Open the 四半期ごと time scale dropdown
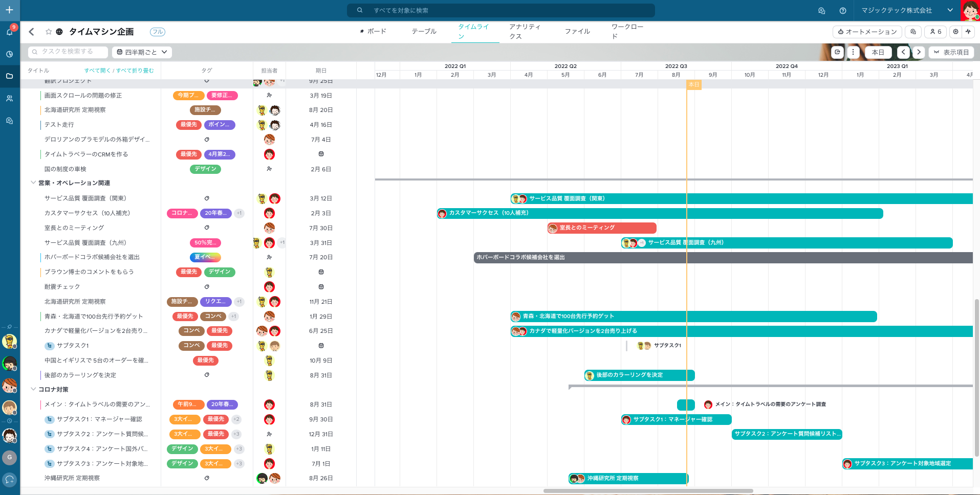The width and height of the screenshot is (980, 495). 142,52
